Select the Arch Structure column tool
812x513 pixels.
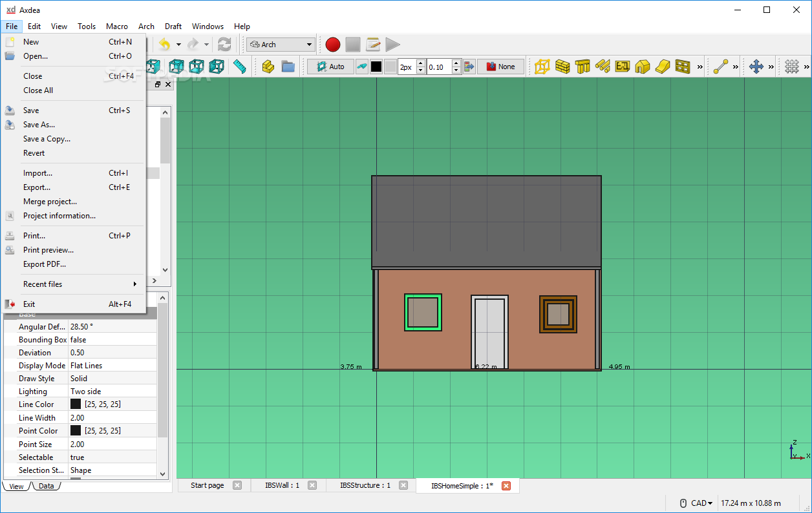click(583, 67)
